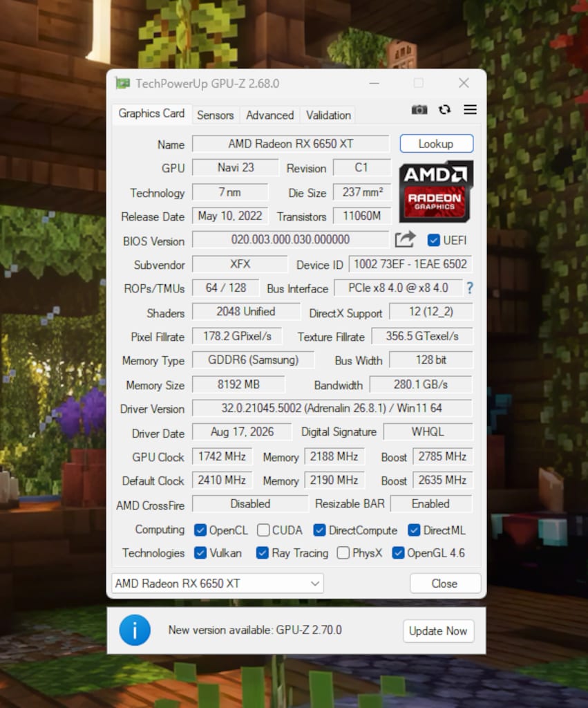Toggle the OpenGL 4.6 checkbox
The image size is (588, 708).
click(398, 552)
